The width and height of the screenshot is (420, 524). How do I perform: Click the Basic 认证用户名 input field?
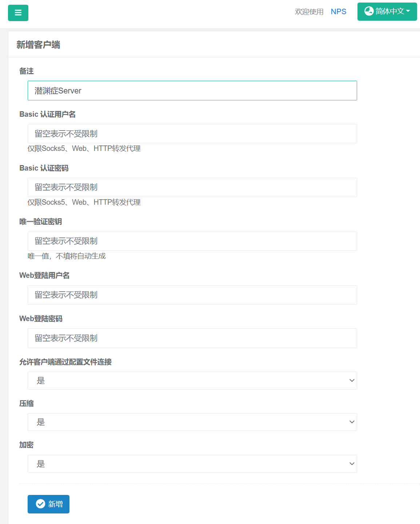(192, 133)
